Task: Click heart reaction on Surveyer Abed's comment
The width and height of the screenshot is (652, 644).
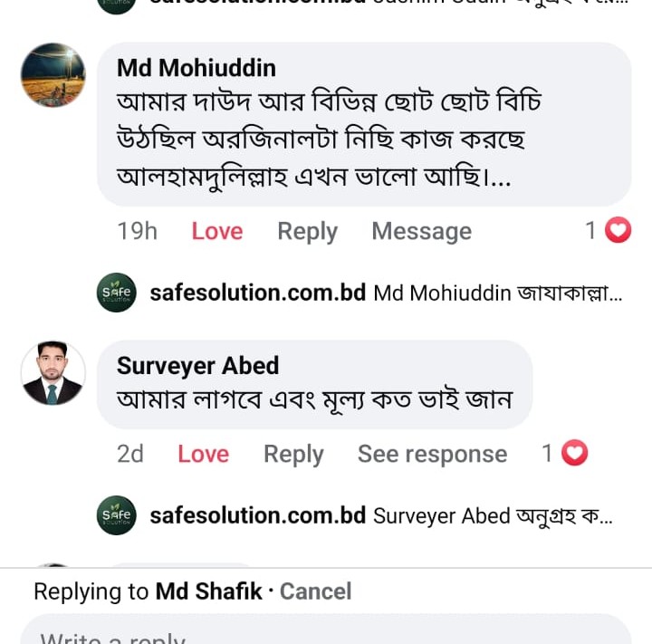Action: [575, 453]
